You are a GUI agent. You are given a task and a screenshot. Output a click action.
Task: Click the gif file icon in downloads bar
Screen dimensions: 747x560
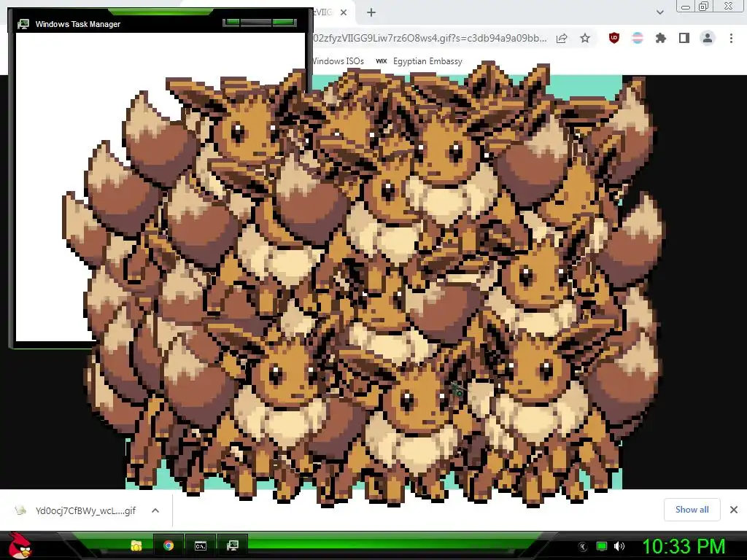click(x=20, y=510)
